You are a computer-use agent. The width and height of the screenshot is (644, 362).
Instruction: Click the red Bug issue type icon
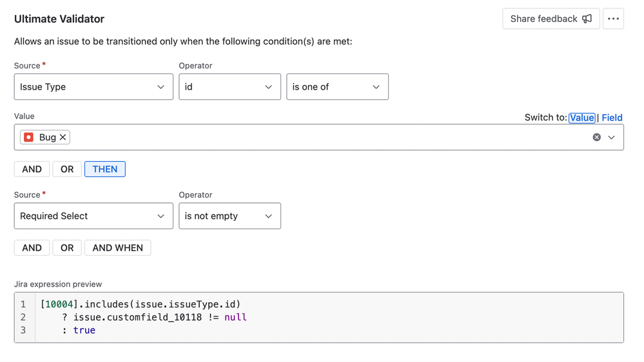pos(28,137)
